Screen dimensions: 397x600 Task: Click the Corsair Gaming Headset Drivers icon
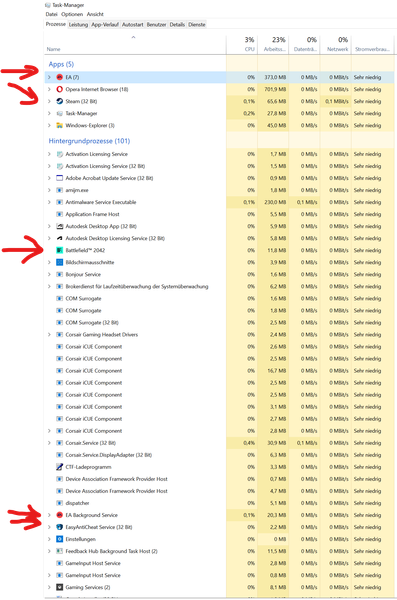(59, 334)
